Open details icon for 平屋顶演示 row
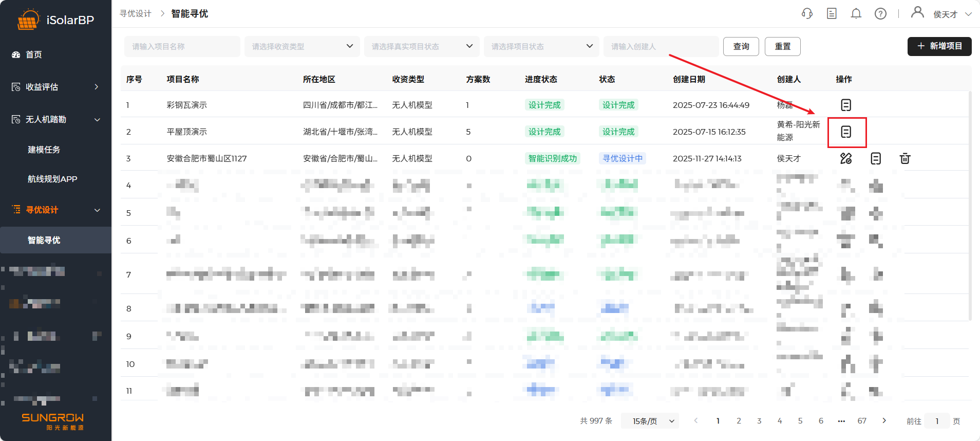This screenshot has height=441, width=980. pos(846,132)
